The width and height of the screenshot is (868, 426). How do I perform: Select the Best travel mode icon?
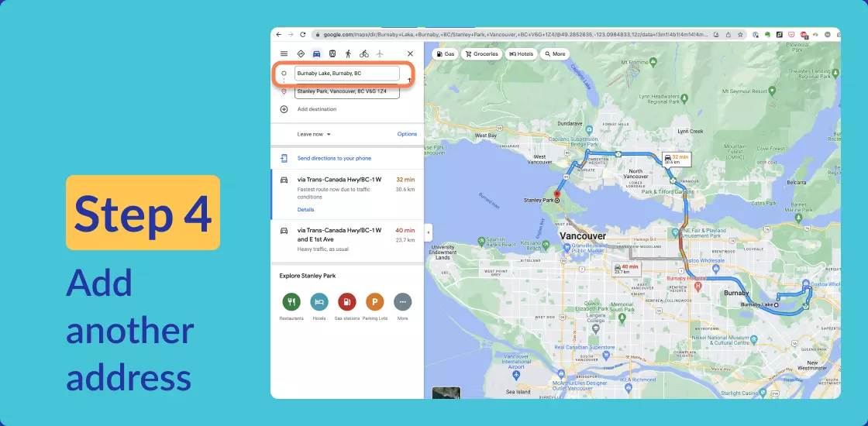click(301, 53)
